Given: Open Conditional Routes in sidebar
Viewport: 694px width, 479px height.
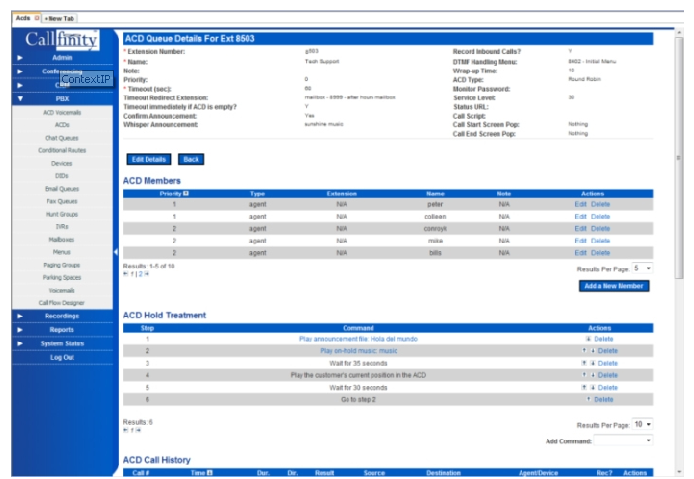Looking at the screenshot, I should coord(62,151).
